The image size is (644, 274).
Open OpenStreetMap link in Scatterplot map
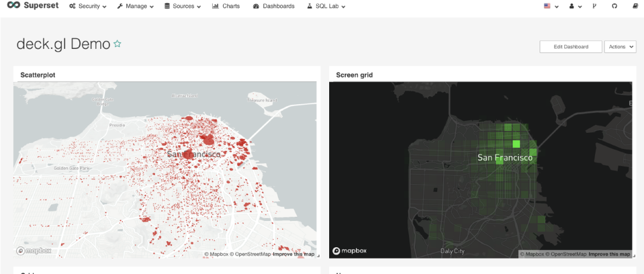coord(250,254)
